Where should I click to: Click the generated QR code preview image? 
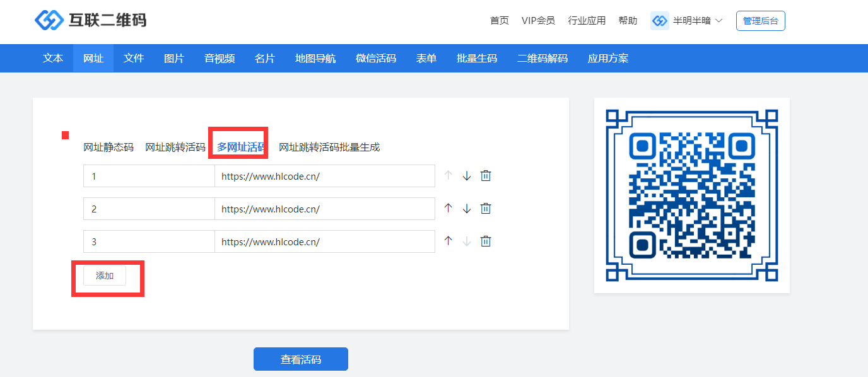(692, 195)
